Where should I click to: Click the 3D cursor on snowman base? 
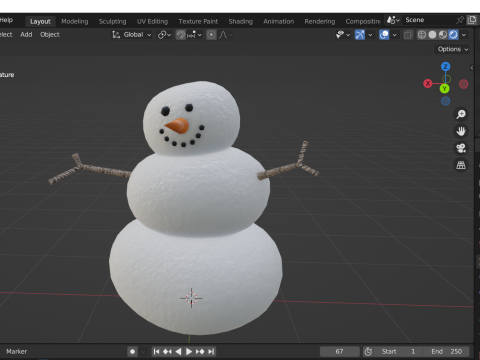191,298
